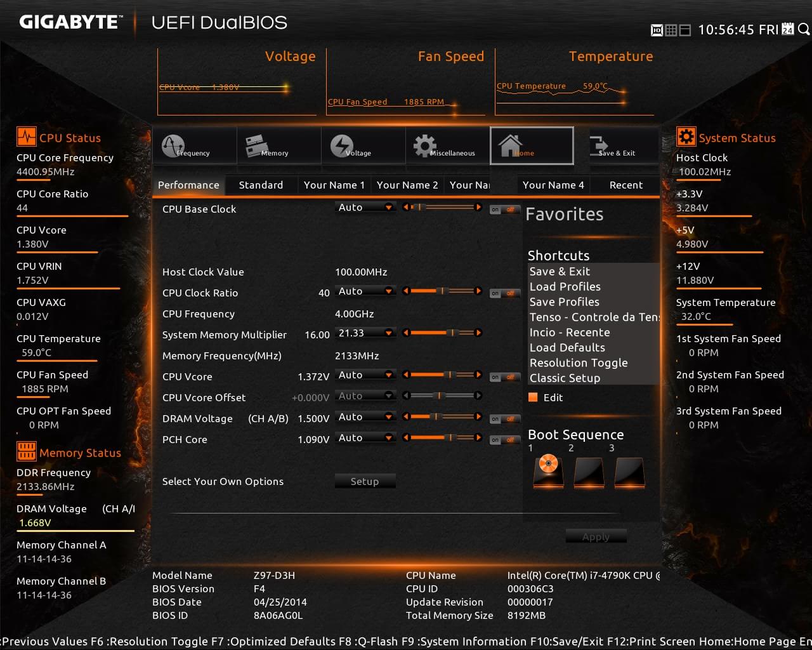Open the Miscellaneous gear icon

tap(425, 146)
